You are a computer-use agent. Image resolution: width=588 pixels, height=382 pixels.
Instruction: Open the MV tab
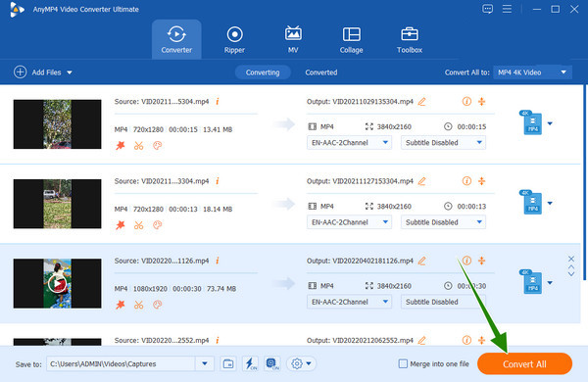[x=293, y=39]
